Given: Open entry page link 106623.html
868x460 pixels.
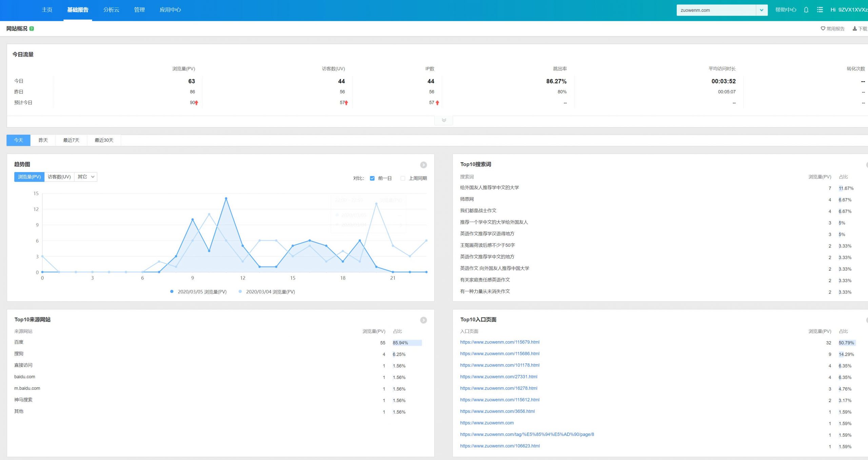Looking at the screenshot, I should (500, 446).
